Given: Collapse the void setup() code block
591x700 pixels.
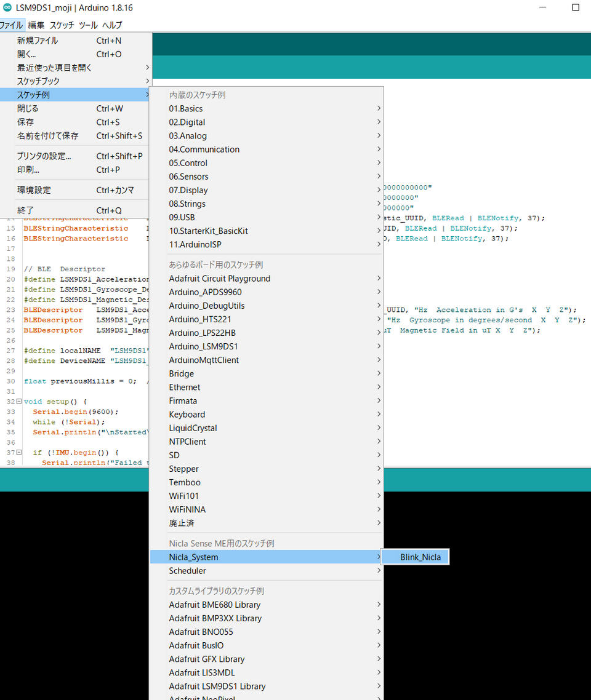Looking at the screenshot, I should pos(18,402).
